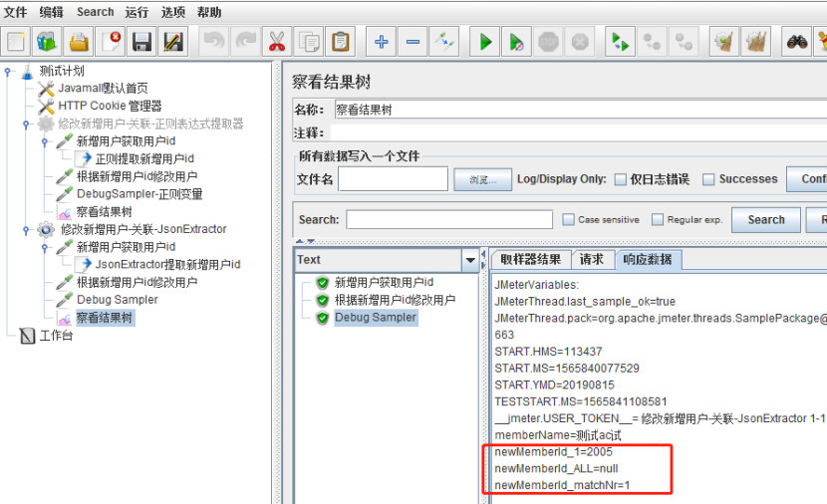This screenshot has height=504, width=827.
Task: Click the 名称 name input field
Action: click(x=580, y=110)
